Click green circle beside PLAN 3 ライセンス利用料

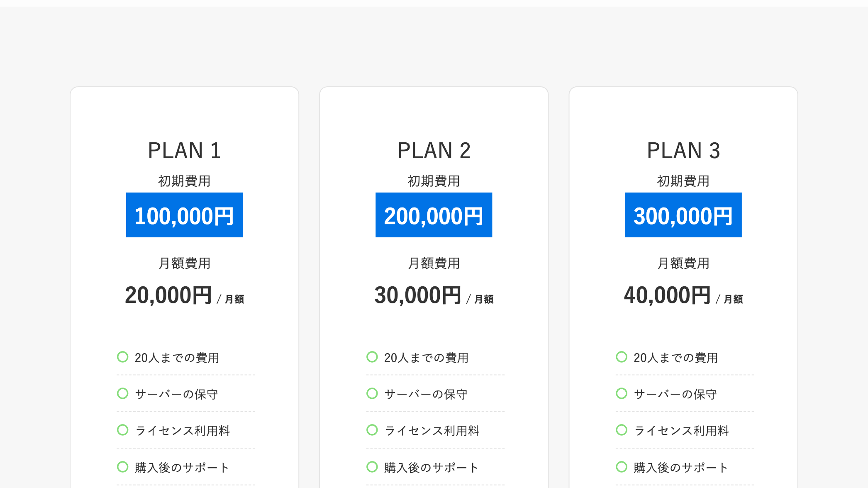click(x=622, y=430)
